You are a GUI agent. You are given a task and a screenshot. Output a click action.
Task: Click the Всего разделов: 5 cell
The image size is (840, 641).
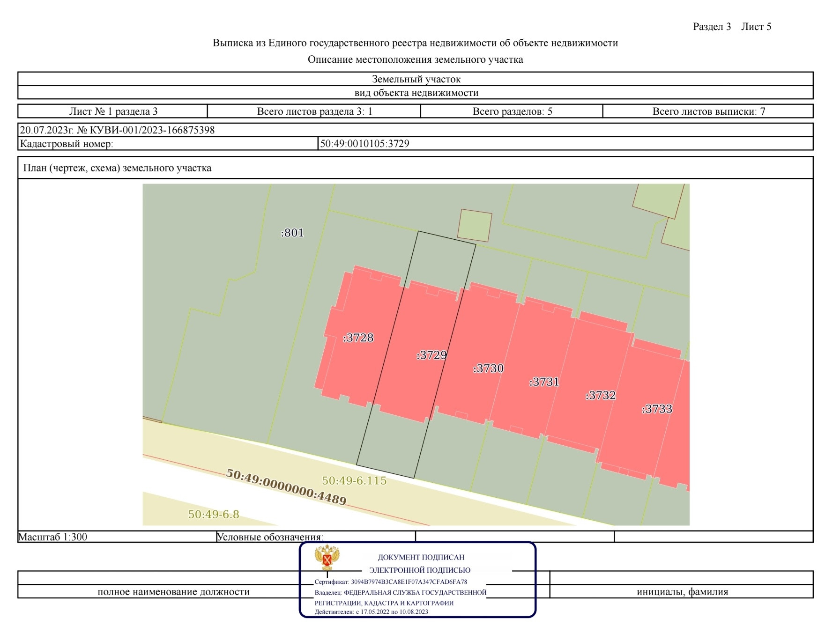point(512,111)
